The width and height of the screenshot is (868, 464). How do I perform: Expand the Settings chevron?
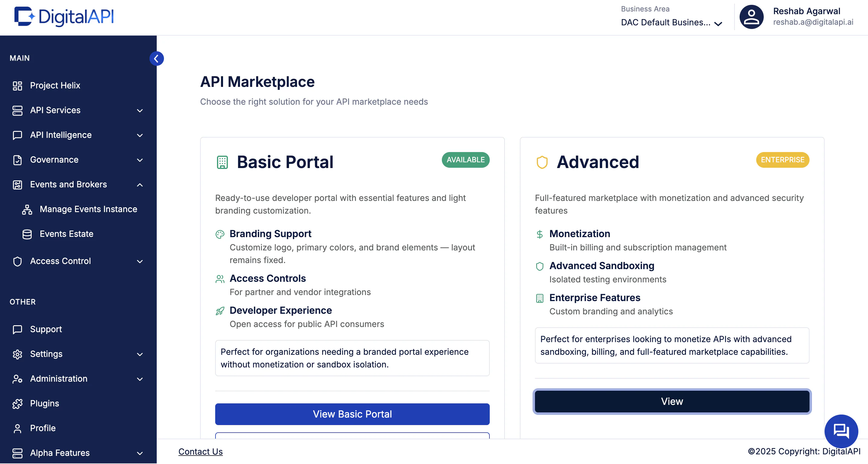[140, 354]
